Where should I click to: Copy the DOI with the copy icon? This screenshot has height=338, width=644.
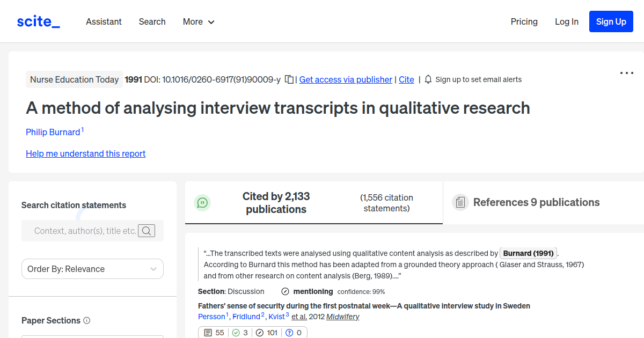289,79
